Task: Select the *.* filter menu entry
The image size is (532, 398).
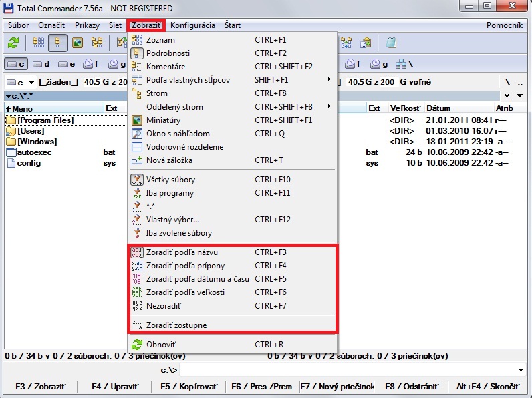Action: pos(233,206)
